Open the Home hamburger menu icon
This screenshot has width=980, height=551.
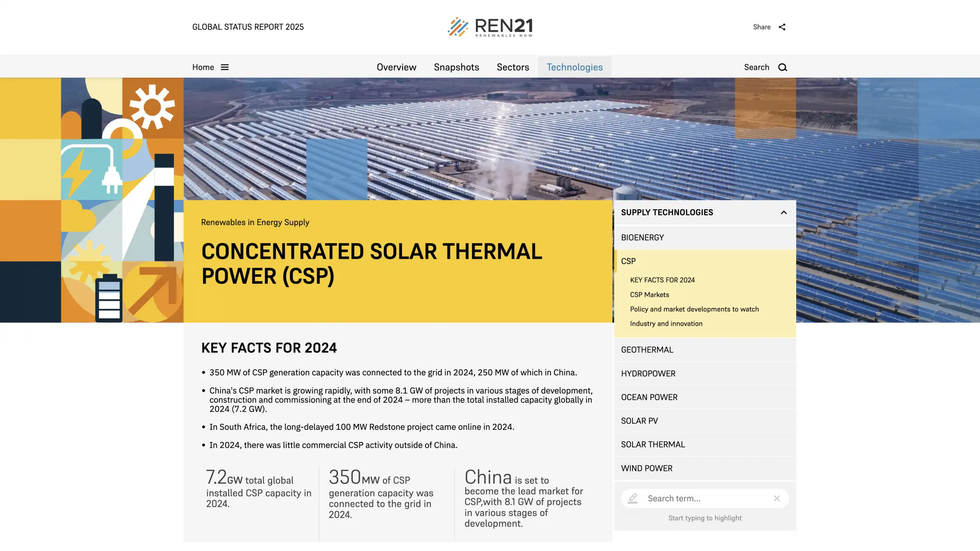pos(225,67)
